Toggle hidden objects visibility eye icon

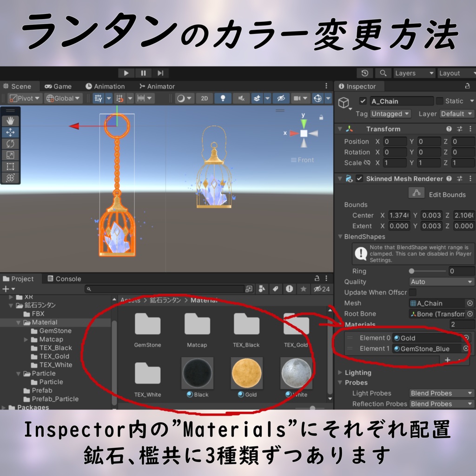point(281,99)
